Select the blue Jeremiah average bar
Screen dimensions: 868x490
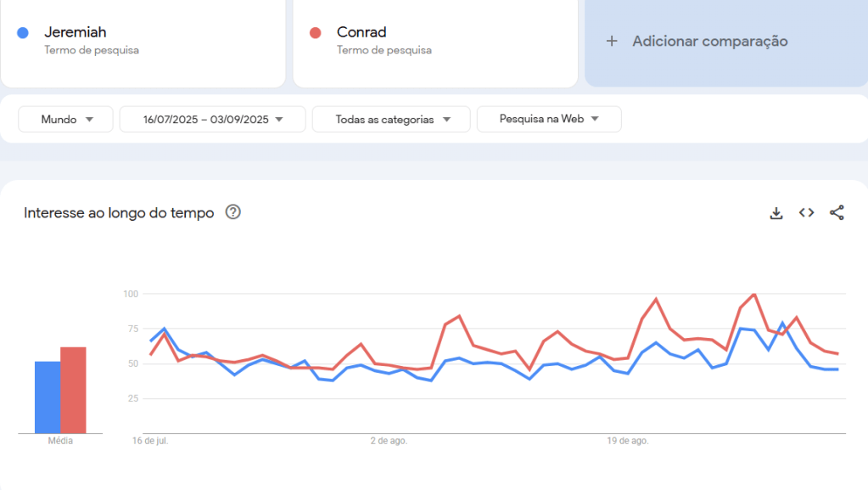click(48, 397)
